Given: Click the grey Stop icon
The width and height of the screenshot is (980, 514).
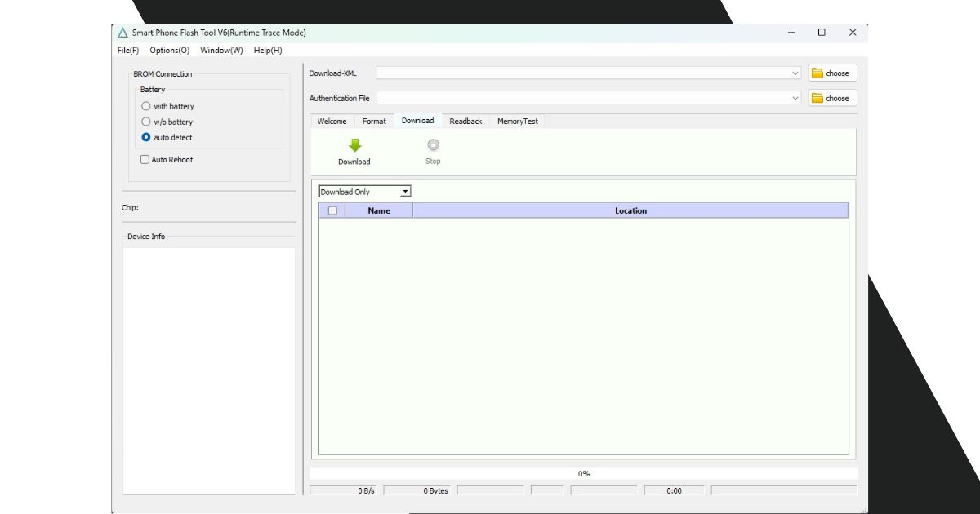Looking at the screenshot, I should coord(433,145).
